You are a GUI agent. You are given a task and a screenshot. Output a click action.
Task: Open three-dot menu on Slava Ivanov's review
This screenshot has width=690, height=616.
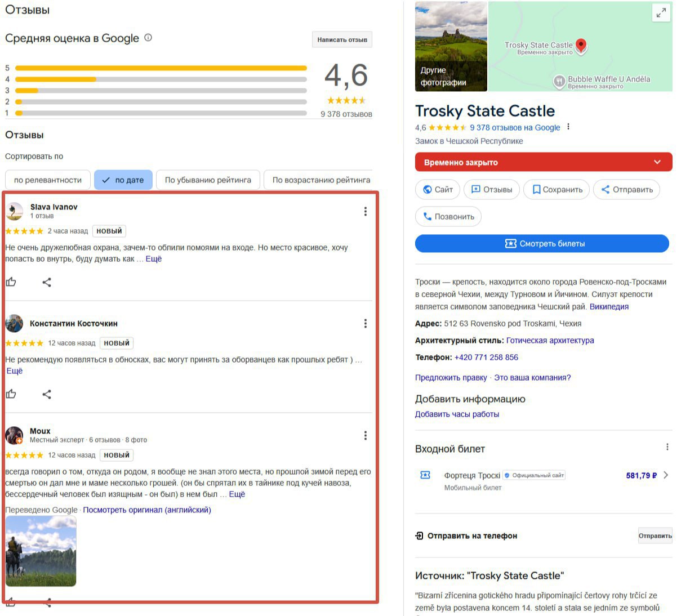pos(366,211)
